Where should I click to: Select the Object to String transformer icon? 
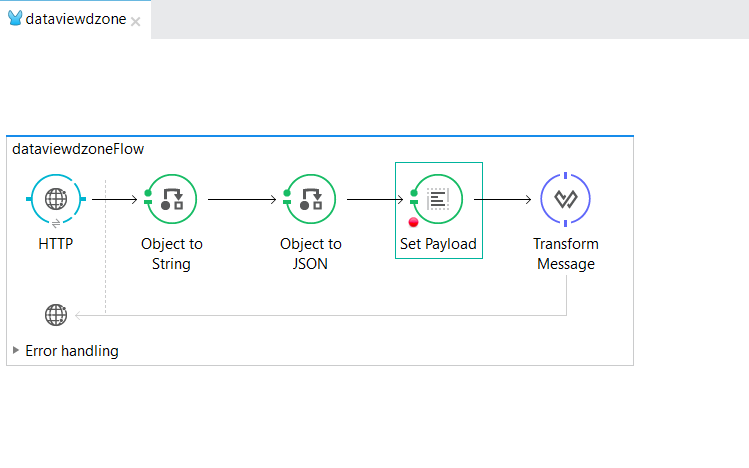[171, 198]
